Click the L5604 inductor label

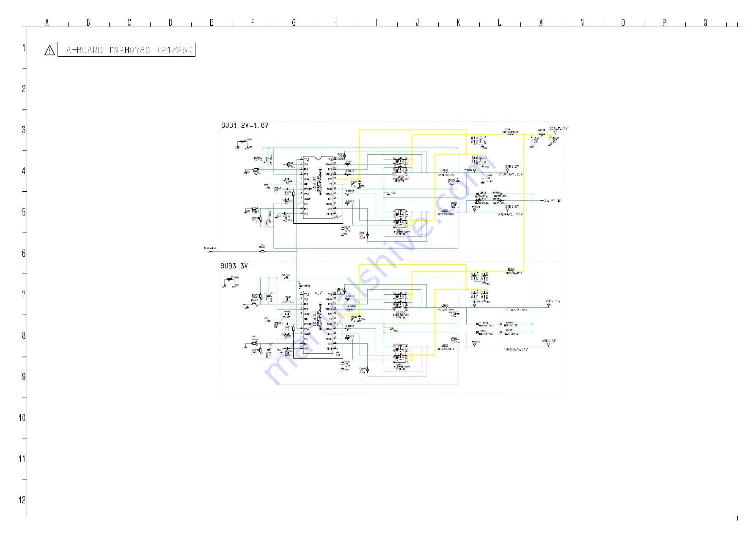click(506, 130)
